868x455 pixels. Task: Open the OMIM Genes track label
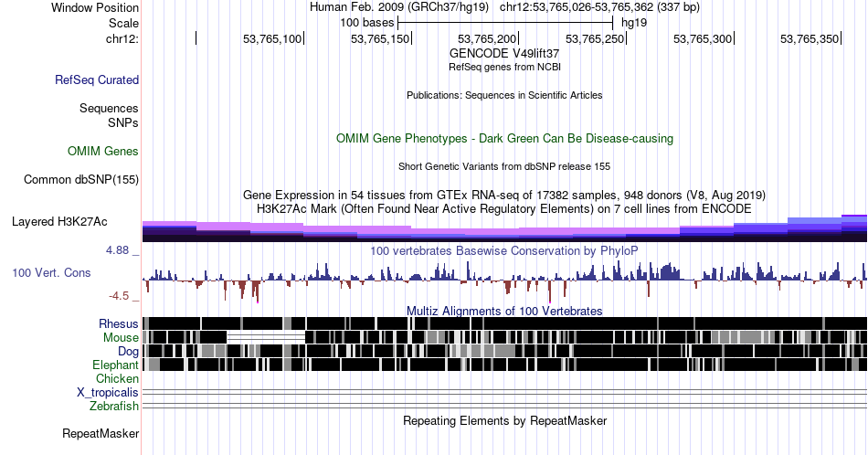103,151
